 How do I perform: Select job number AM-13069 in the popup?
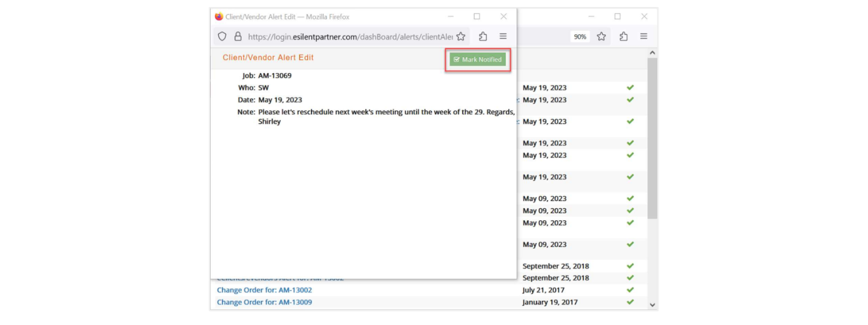[275, 76]
